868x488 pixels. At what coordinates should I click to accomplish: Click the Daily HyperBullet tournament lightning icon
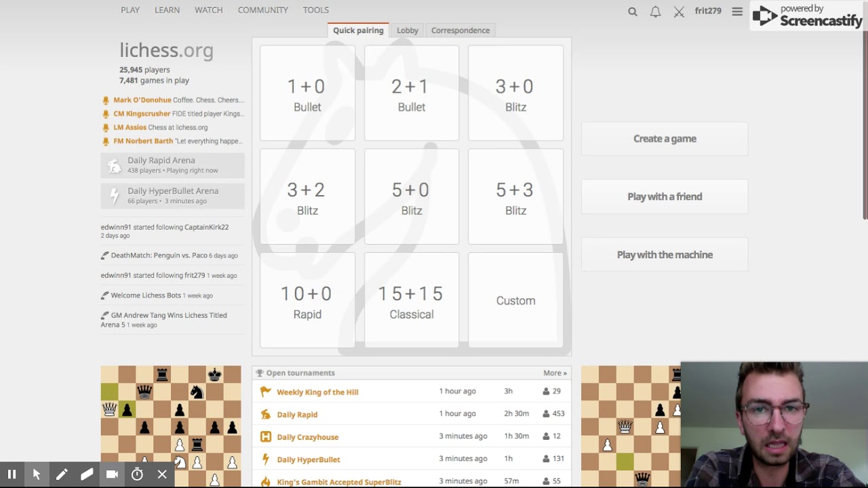(x=266, y=460)
